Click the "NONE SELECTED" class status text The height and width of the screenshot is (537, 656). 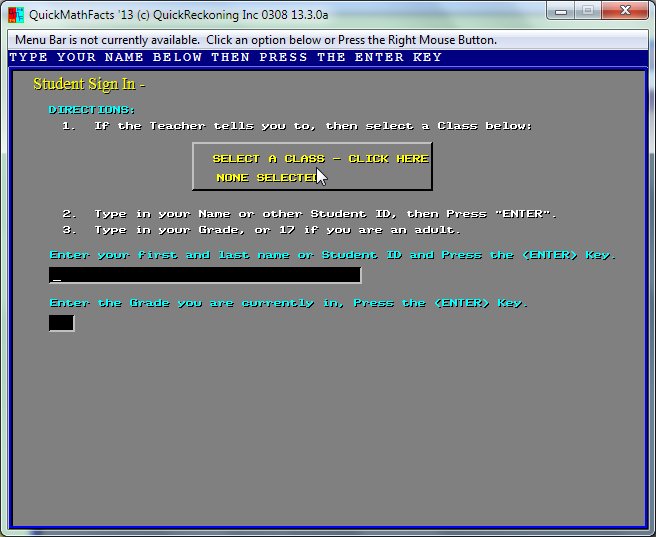[x=267, y=178]
